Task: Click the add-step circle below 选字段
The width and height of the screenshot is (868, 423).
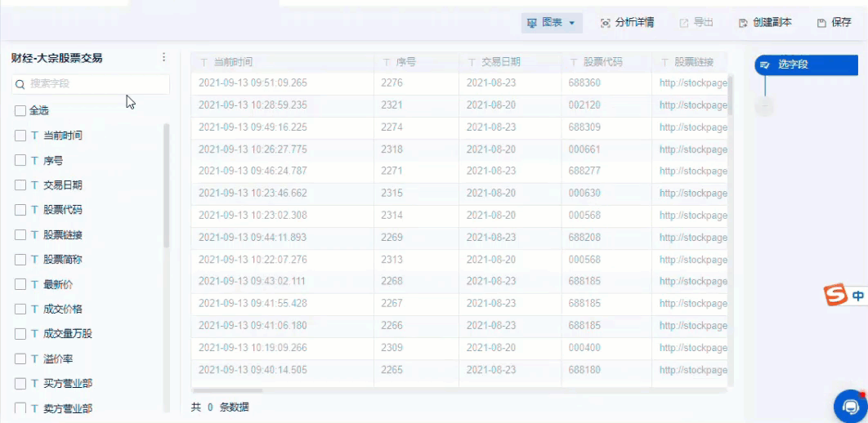Action: (764, 105)
